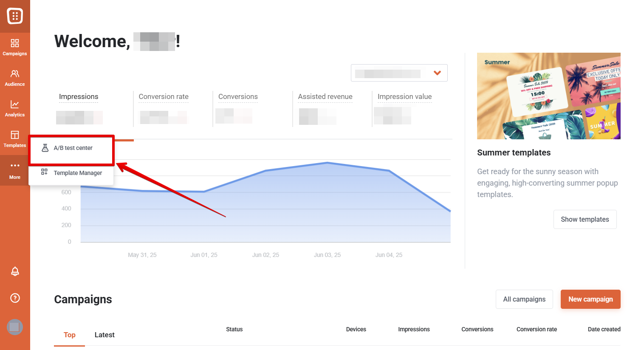Open the help question mark icon
Viewport: 644px width, 350px height.
(15, 298)
